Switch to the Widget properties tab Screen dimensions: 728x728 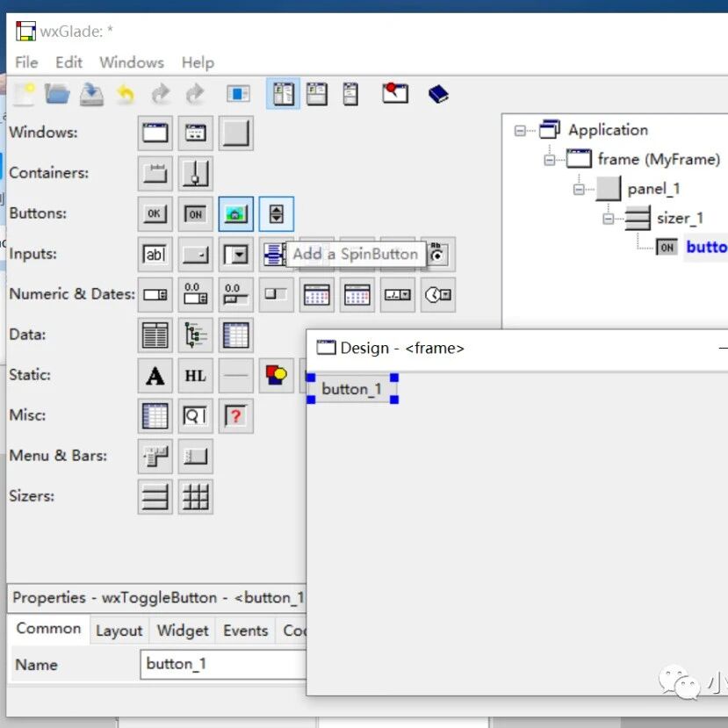click(183, 631)
